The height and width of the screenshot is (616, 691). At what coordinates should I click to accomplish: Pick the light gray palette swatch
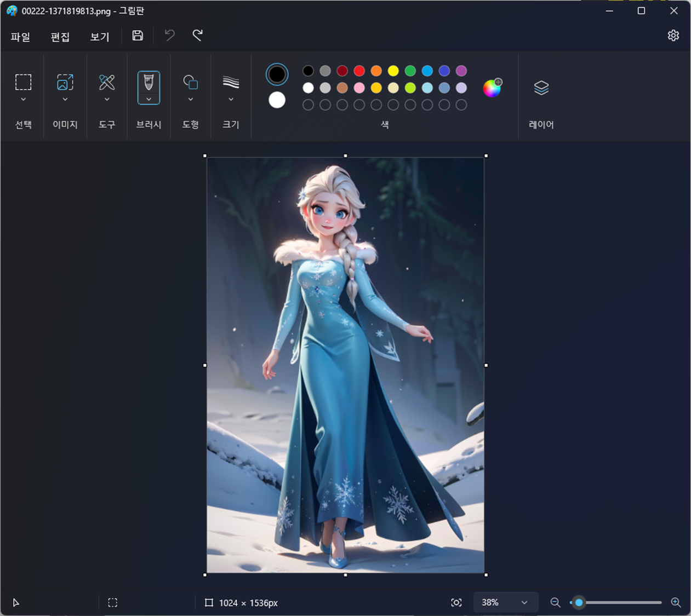tap(325, 88)
